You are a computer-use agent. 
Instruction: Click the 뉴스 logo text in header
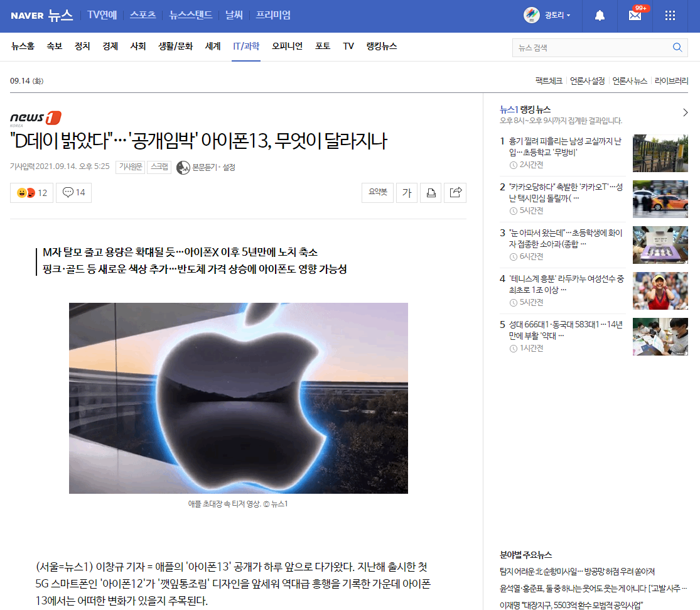60,15
